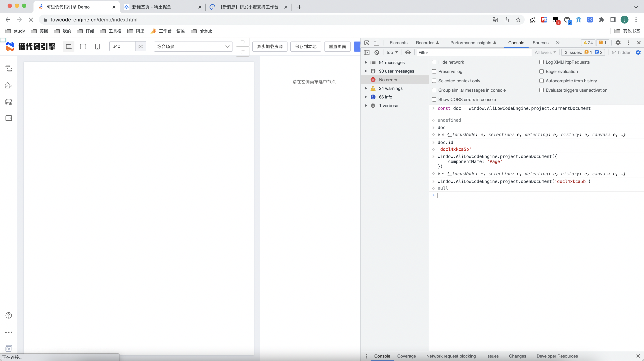This screenshot has height=361, width=644.
Task: Click the 保存到本地 button
Action: pos(306,47)
